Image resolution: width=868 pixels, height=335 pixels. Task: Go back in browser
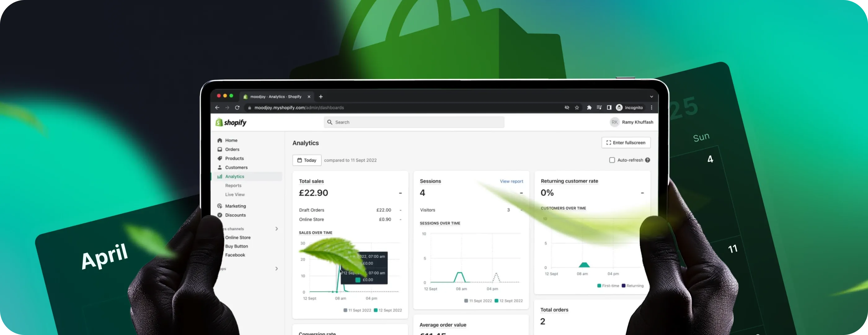pyautogui.click(x=217, y=108)
